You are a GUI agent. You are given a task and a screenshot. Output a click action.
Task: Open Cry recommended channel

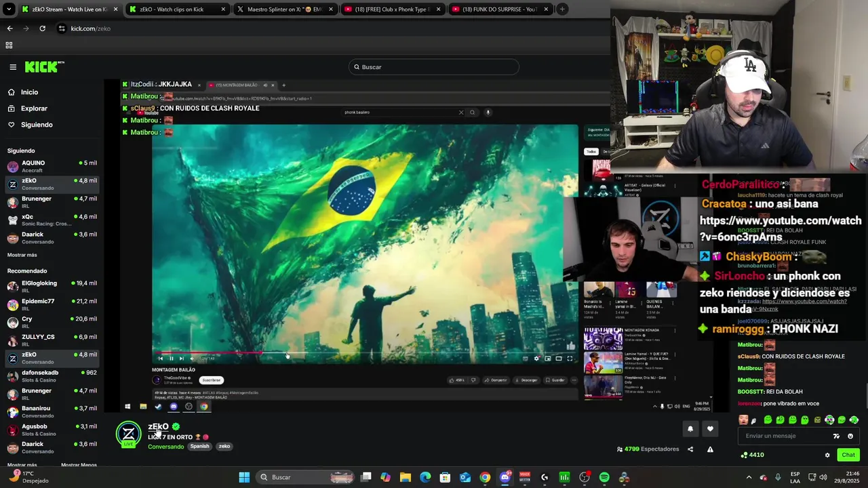pyautogui.click(x=52, y=322)
